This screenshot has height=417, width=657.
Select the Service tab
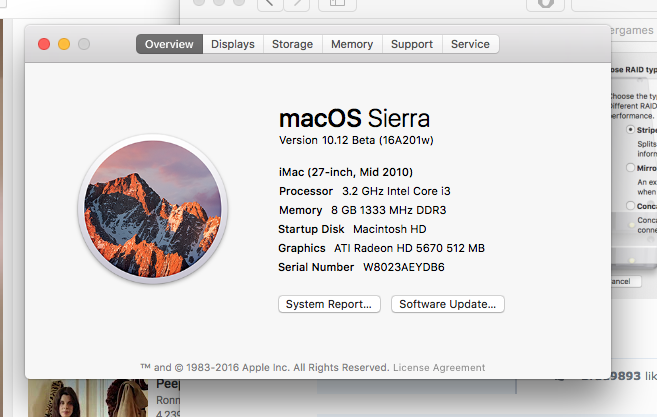point(471,44)
